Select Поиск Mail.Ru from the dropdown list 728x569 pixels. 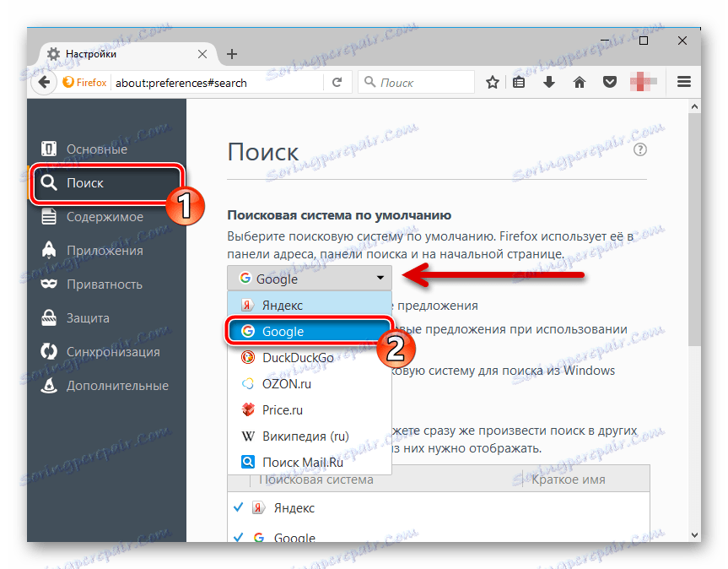(310, 462)
